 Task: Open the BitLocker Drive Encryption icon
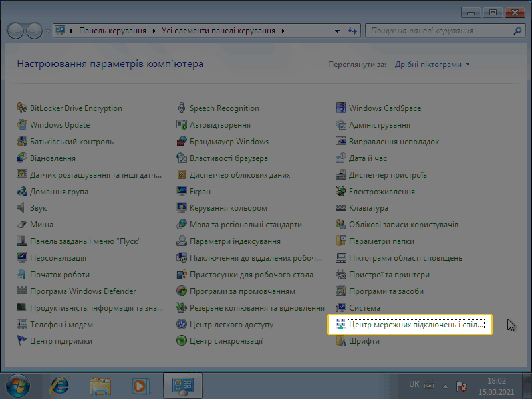tap(22, 108)
